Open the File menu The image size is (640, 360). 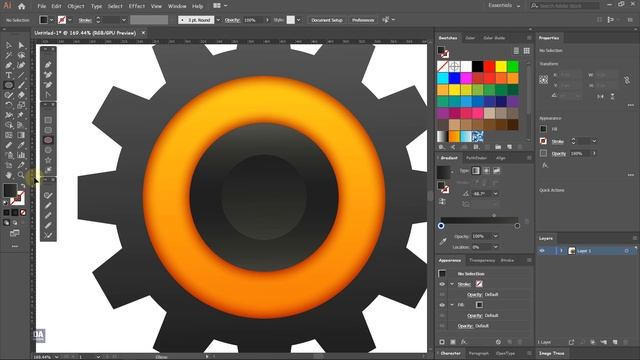42,6
